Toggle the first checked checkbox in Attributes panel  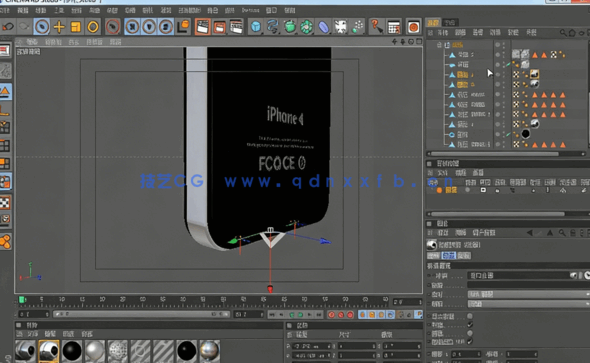click(470, 324)
